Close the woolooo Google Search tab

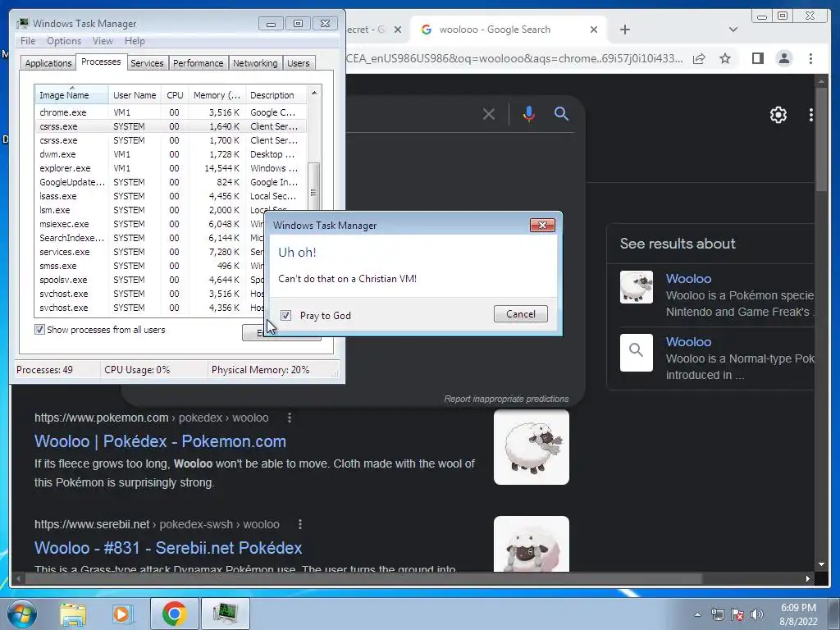pos(594,30)
